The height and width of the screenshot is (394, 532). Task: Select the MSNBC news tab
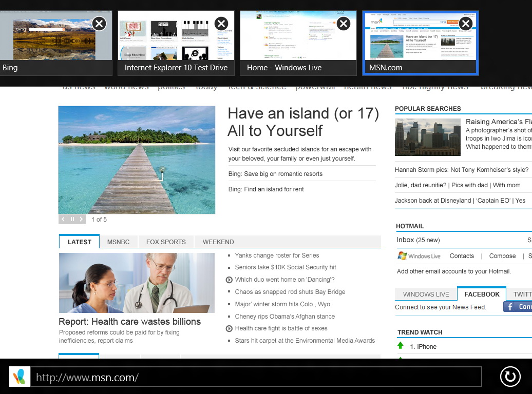pyautogui.click(x=119, y=242)
